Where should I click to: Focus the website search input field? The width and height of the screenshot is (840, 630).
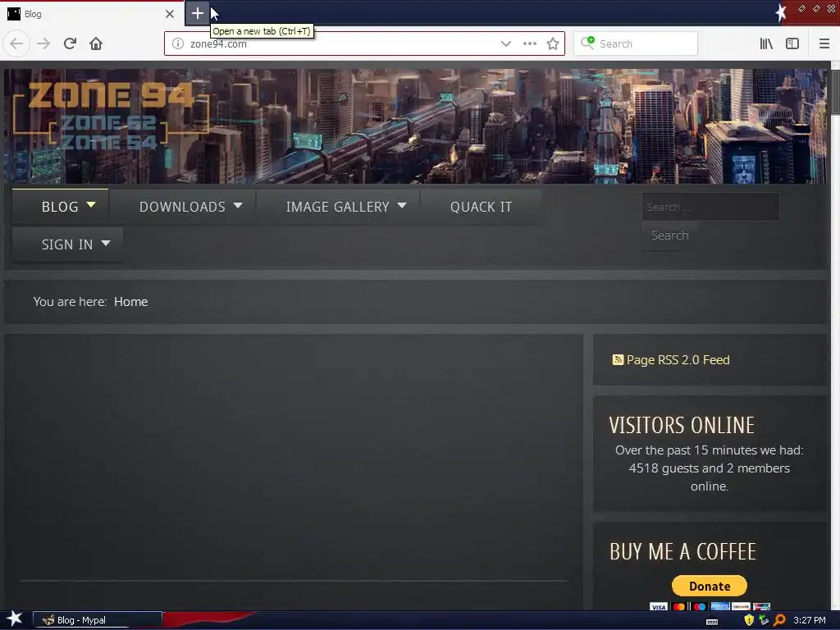[710, 207]
